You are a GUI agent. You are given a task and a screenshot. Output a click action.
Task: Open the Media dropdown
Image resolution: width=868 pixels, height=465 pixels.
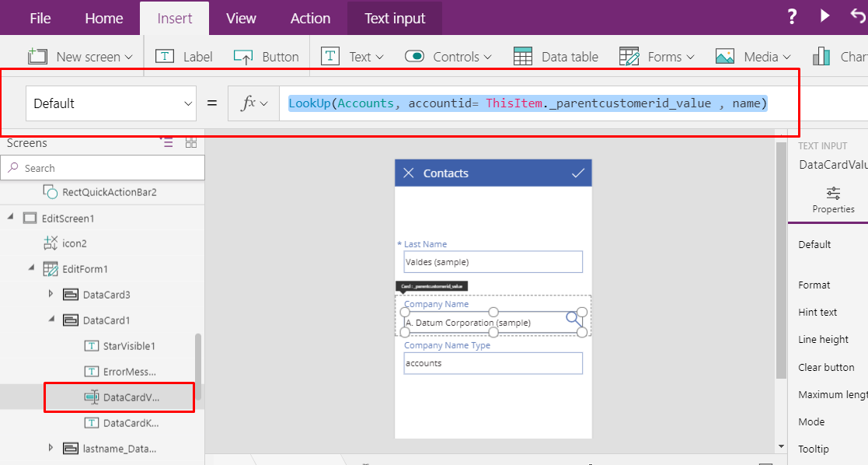point(754,57)
